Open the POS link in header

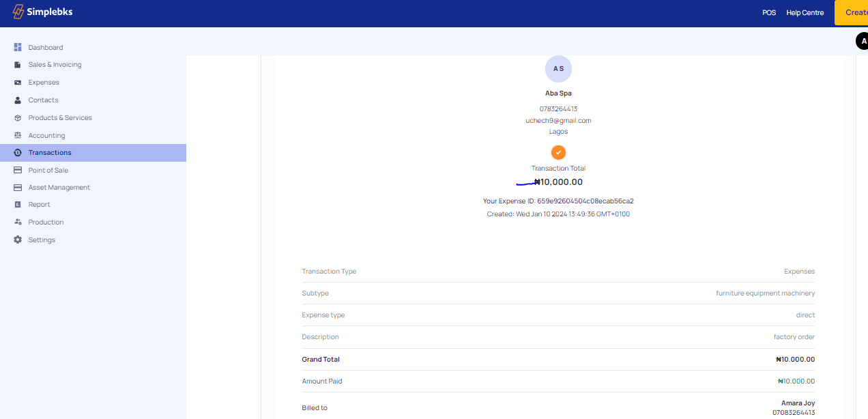[769, 13]
